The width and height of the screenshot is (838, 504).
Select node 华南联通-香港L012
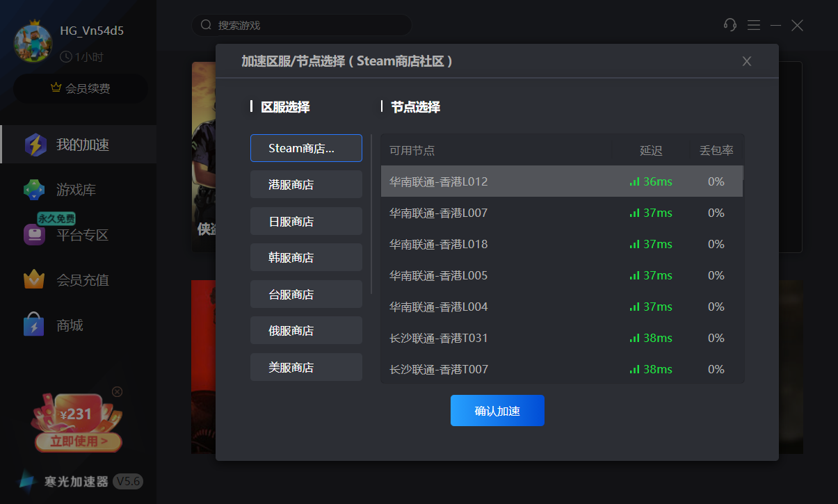[562, 181]
